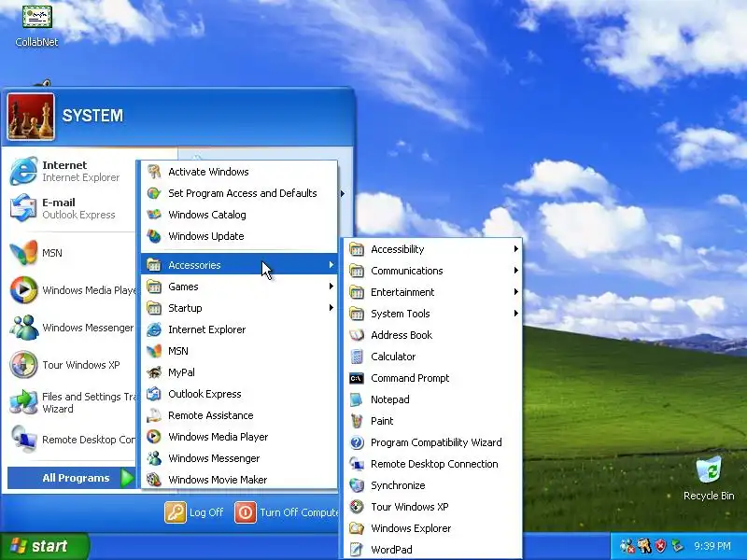This screenshot has width=747, height=560.
Task: Open Remote Assistance
Action: pos(239,415)
